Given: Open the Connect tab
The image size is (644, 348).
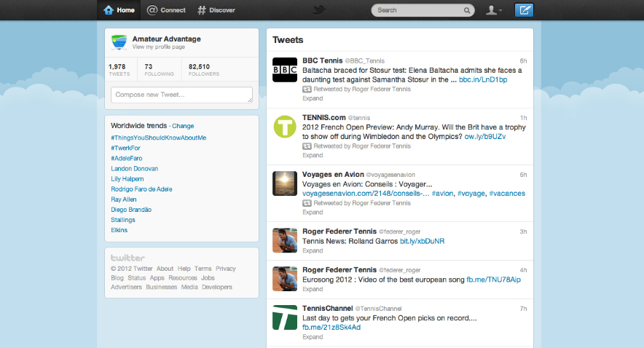Looking at the screenshot, I should 166,10.
